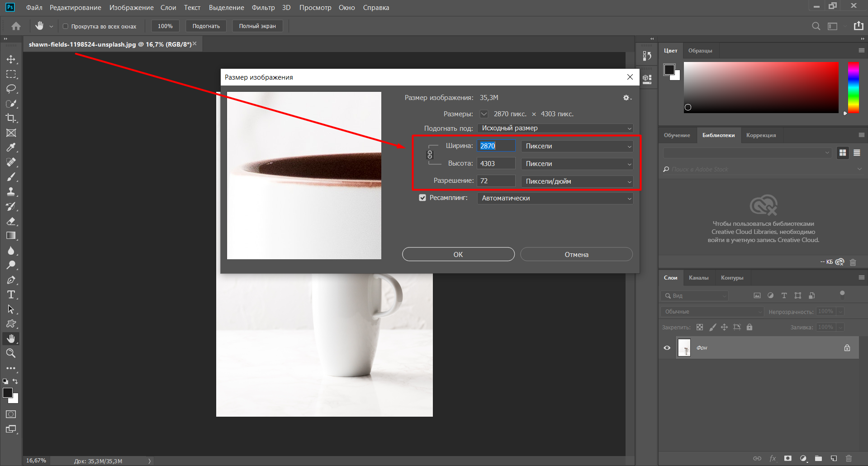Pick a color in the Color panel field
868x466 pixels.
tap(761, 88)
